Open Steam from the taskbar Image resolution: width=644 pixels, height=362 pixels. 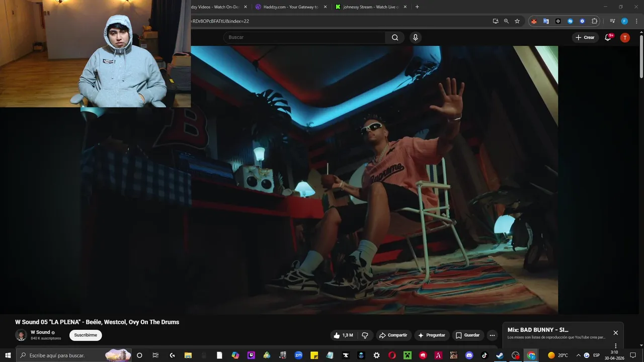coord(500,355)
